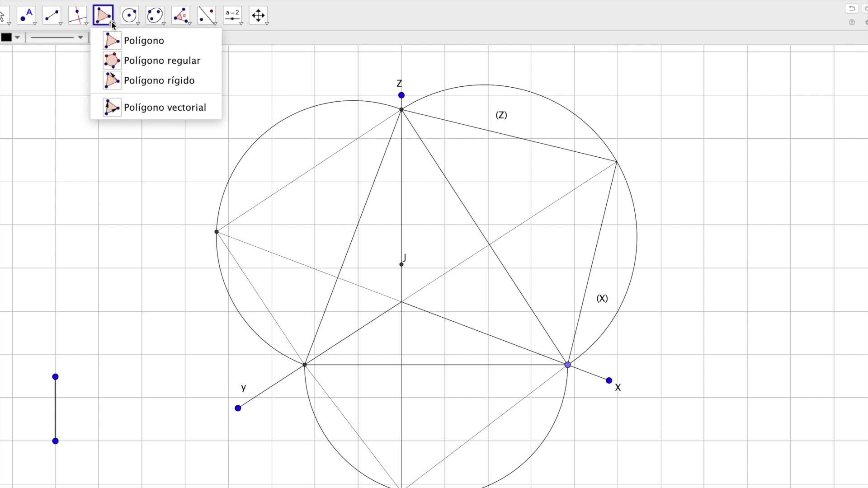
Task: Select Polígono vectorial option
Action: click(165, 108)
